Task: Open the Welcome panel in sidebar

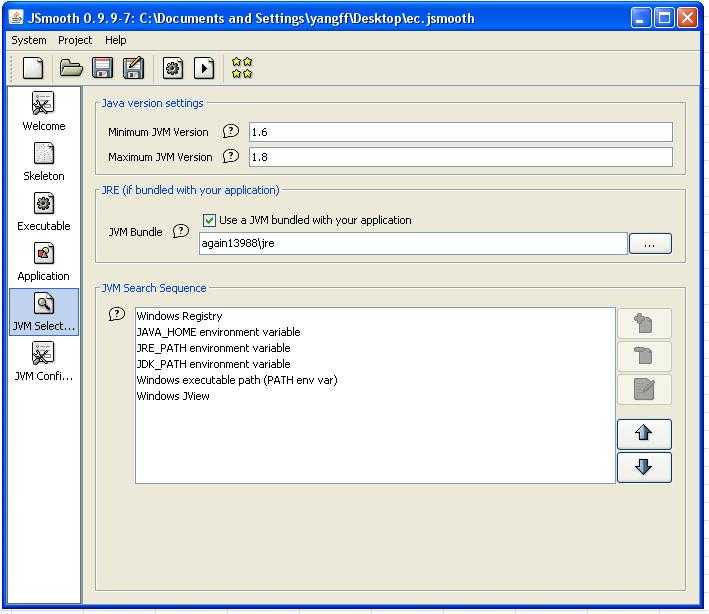Action: (x=43, y=111)
